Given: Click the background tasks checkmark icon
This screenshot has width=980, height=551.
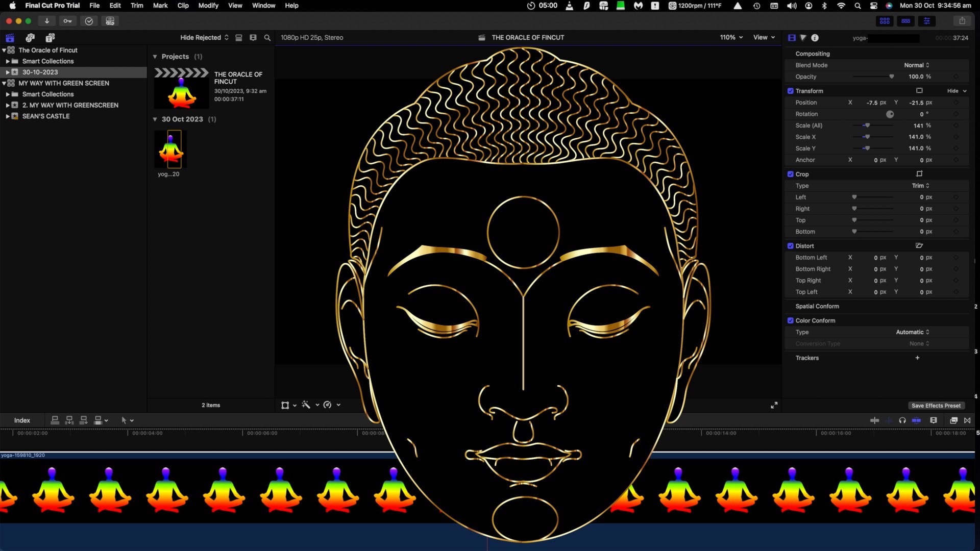Looking at the screenshot, I should (x=89, y=21).
